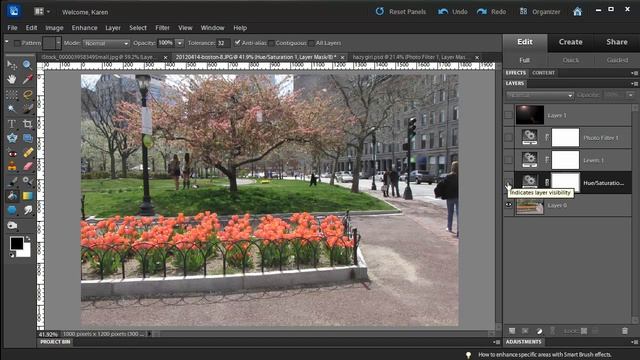Toggle visibility of Photo Filter 1 layer
Viewport: 640px width, 360px height.
tap(508, 138)
